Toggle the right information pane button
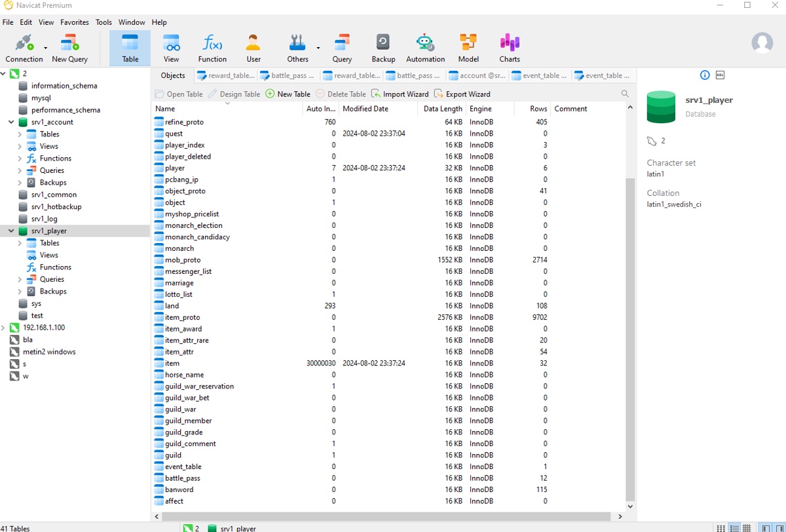 click(x=779, y=528)
